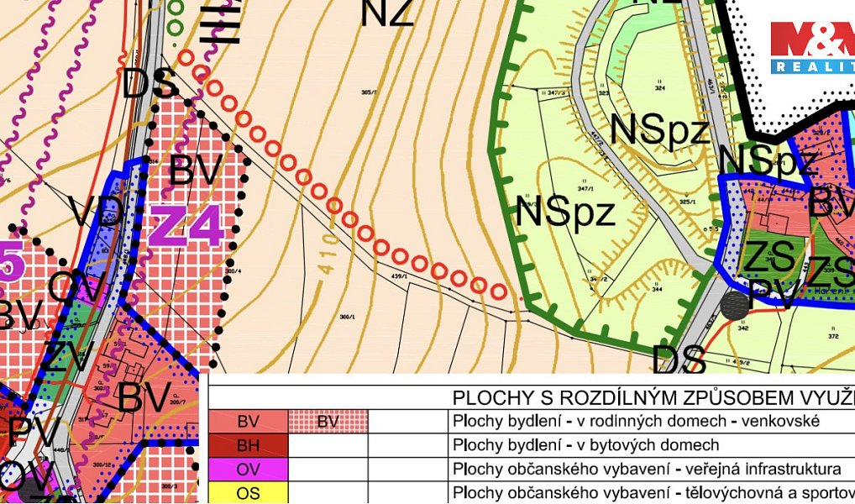Screen dimensions: 855x504
Task: Click the dark round marker near parcel 342
Action: click(735, 306)
